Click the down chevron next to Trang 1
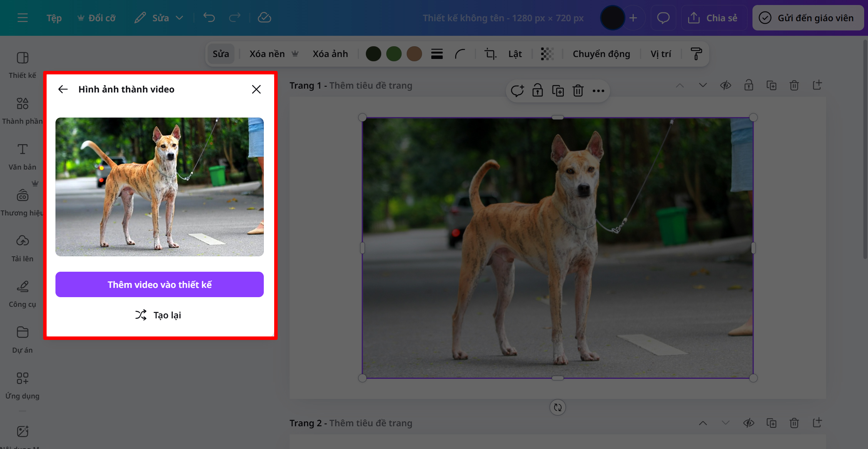868x449 pixels. 702,85
